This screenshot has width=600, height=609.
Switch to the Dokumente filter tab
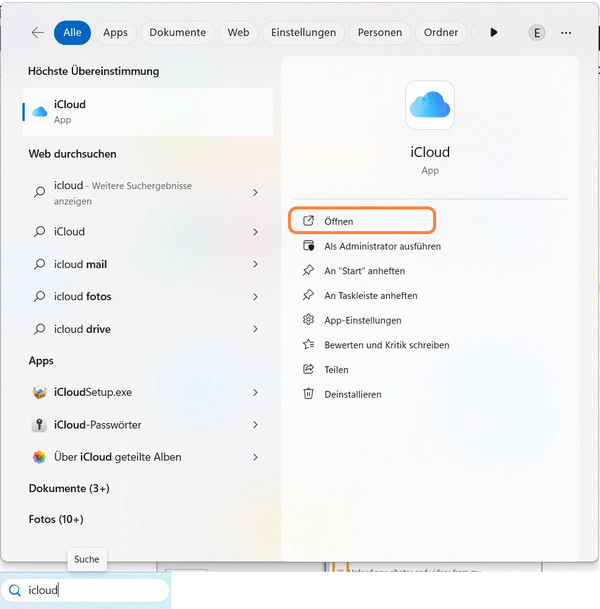click(x=177, y=33)
